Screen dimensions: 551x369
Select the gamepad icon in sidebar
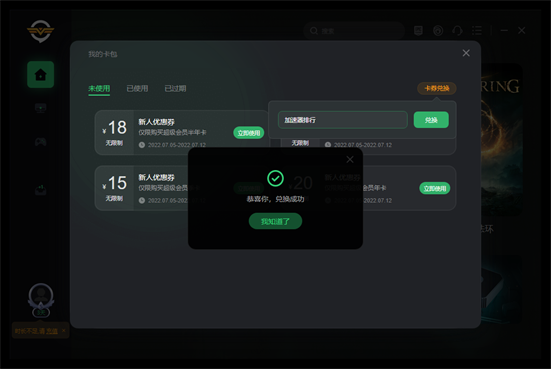tap(40, 142)
